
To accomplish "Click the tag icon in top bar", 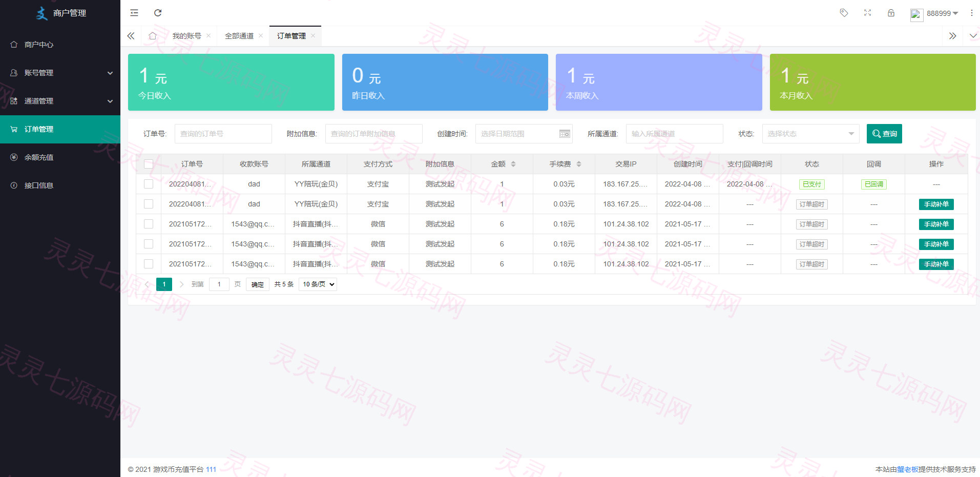I will coord(844,13).
